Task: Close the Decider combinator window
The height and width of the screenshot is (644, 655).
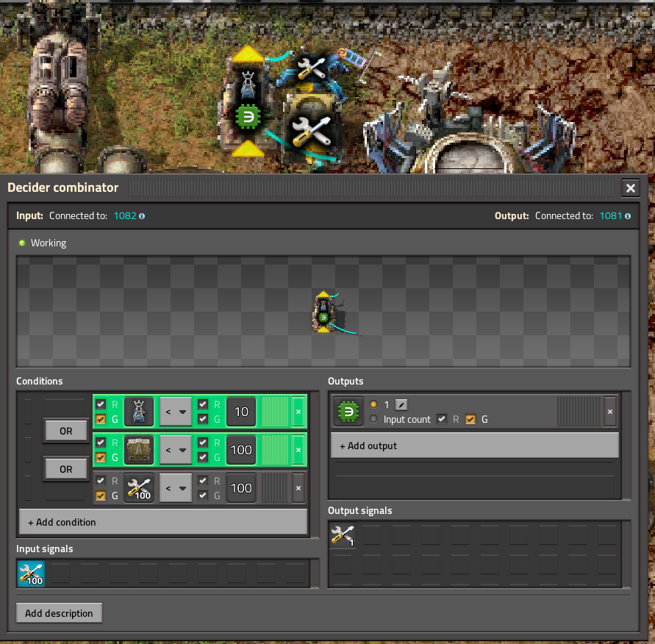Action: pos(630,188)
